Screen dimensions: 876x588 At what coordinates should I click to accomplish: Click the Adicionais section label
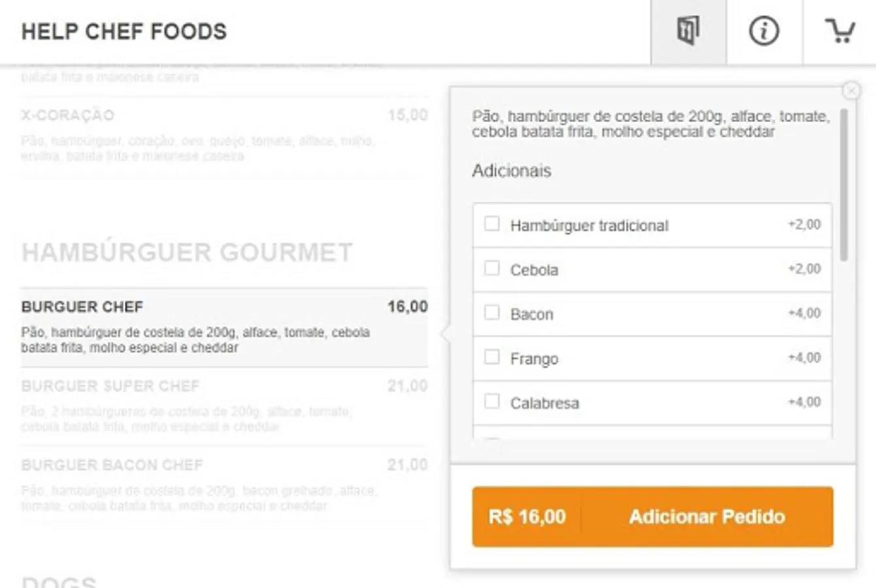(512, 171)
